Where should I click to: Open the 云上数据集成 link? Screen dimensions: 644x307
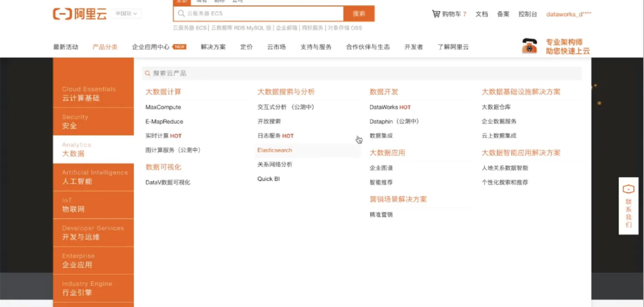499,136
